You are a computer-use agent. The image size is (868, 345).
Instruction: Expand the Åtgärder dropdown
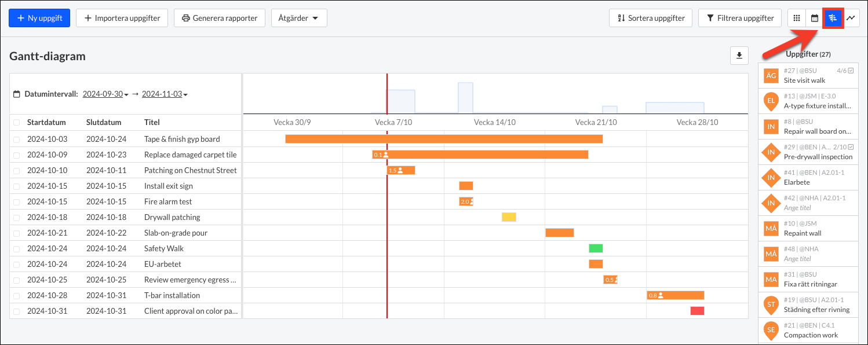point(299,18)
